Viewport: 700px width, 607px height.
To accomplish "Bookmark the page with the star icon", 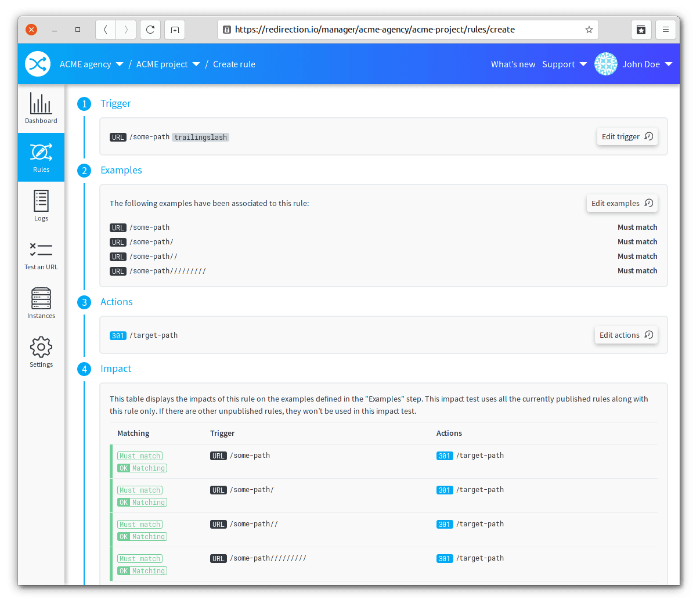I will click(589, 30).
